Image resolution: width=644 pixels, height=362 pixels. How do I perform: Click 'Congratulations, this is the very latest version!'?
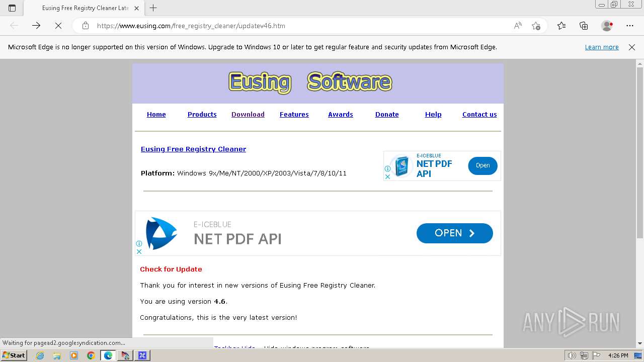point(218,318)
